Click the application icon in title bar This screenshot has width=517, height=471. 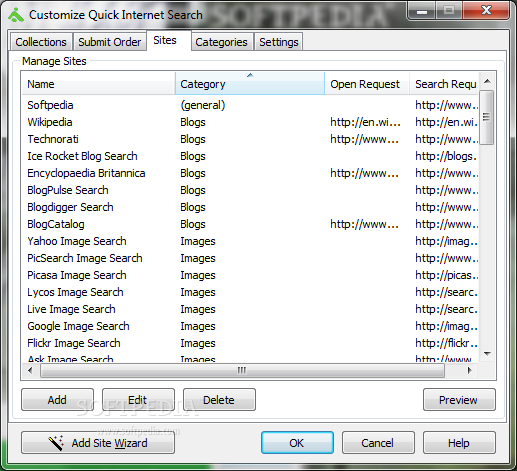tap(16, 15)
